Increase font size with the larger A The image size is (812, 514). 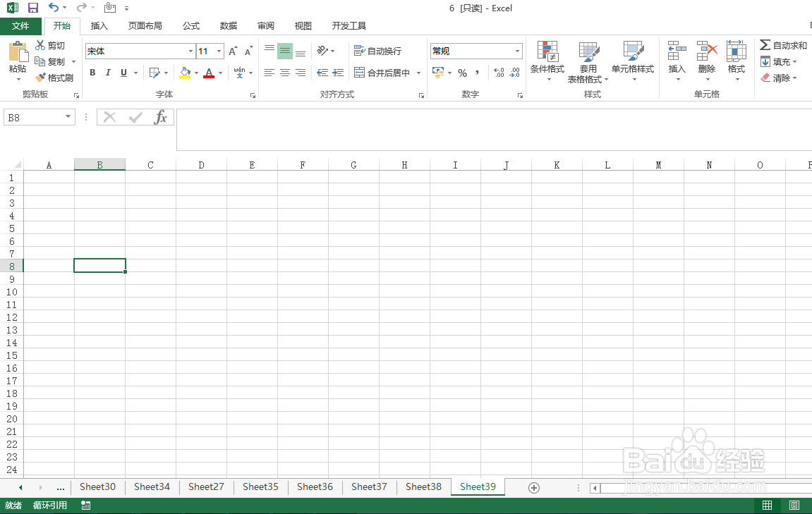tap(233, 51)
